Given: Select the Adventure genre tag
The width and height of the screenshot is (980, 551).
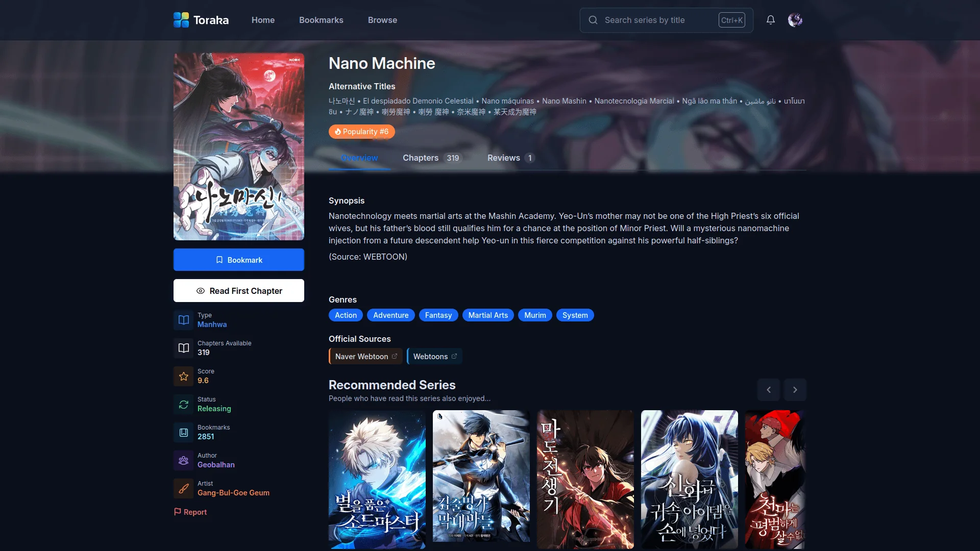Looking at the screenshot, I should pos(391,315).
